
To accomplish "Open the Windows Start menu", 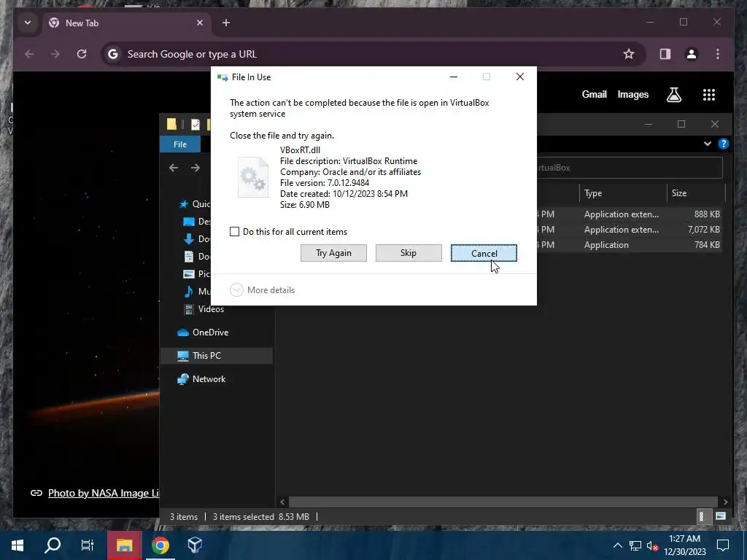I will point(18,545).
